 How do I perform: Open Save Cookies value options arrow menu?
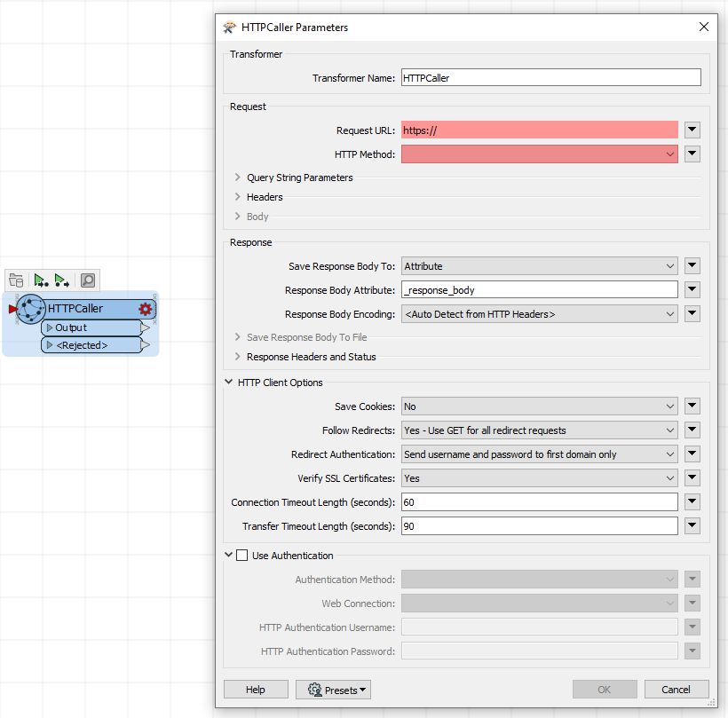(x=692, y=406)
